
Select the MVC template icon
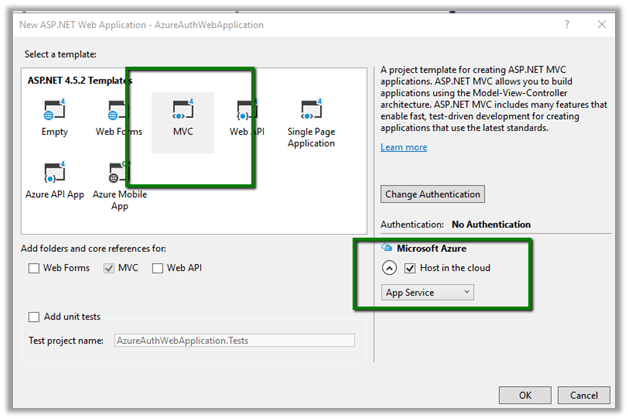click(x=183, y=110)
